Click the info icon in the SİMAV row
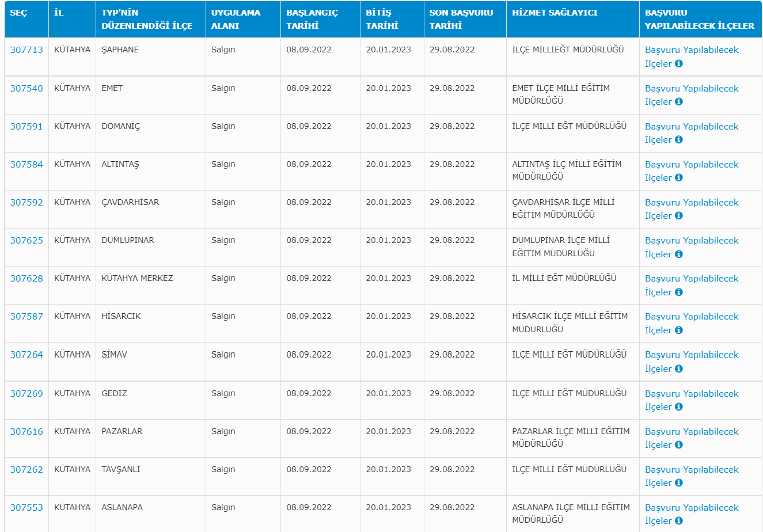 point(678,369)
